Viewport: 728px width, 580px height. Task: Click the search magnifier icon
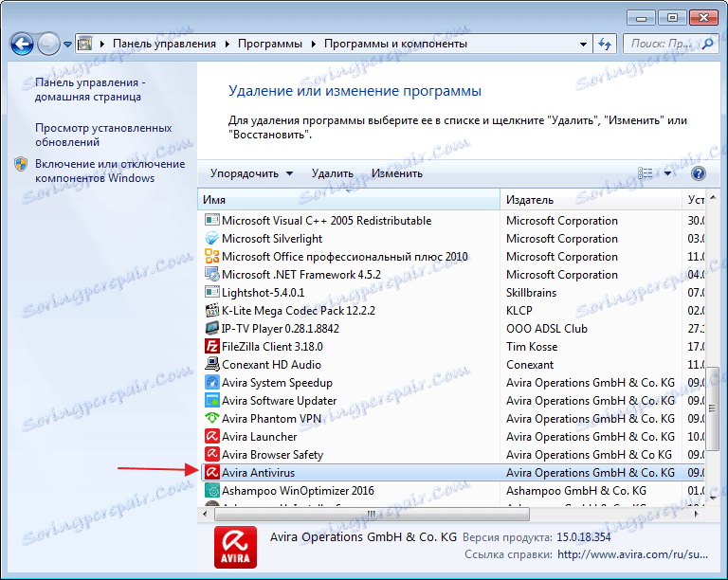[707, 45]
